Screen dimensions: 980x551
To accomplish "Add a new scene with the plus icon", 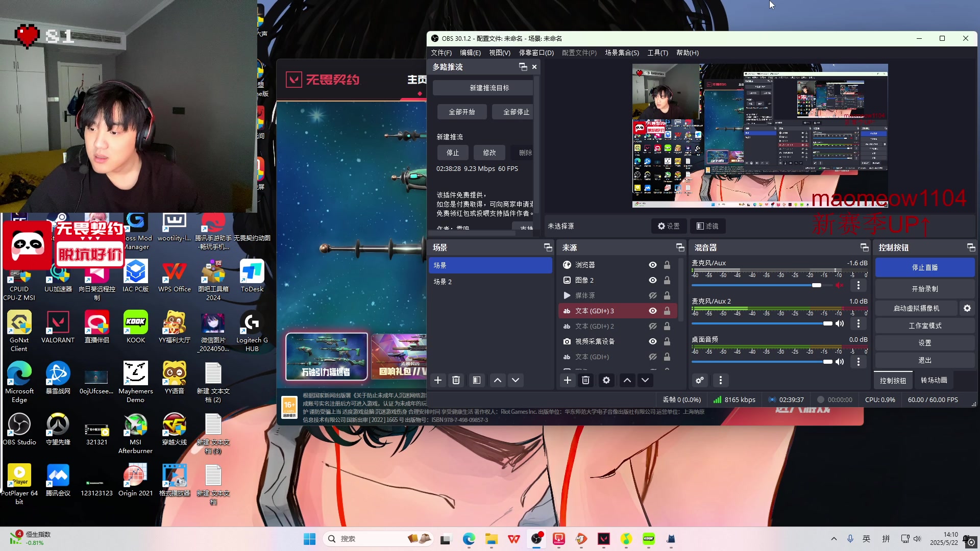I will (438, 380).
